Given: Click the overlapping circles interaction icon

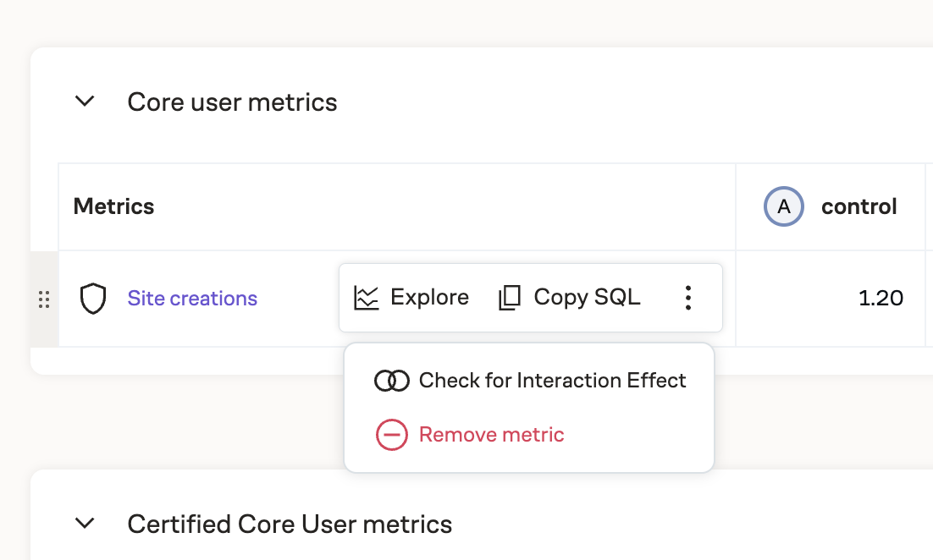Looking at the screenshot, I should click(x=391, y=382).
